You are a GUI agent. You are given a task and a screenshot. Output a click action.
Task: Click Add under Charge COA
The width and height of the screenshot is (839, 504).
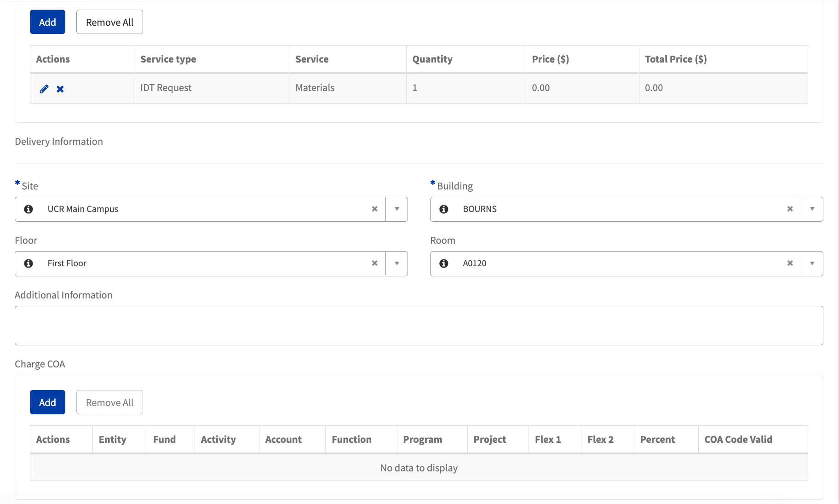(x=47, y=402)
